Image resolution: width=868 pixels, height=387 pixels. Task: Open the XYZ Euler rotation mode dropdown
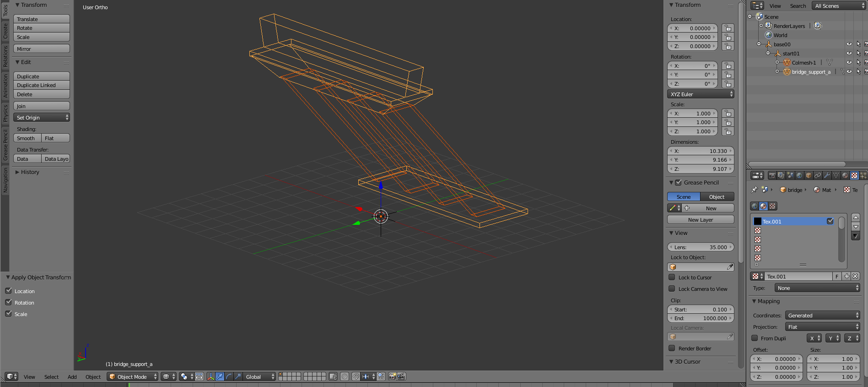[x=701, y=94]
